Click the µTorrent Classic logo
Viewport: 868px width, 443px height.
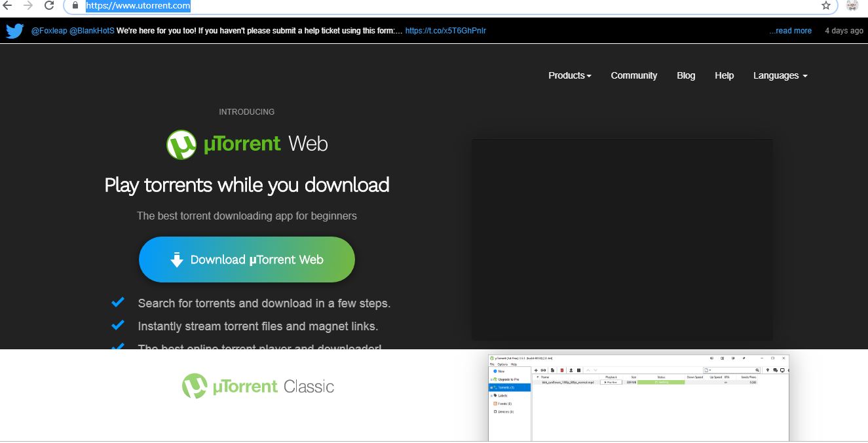pos(258,386)
